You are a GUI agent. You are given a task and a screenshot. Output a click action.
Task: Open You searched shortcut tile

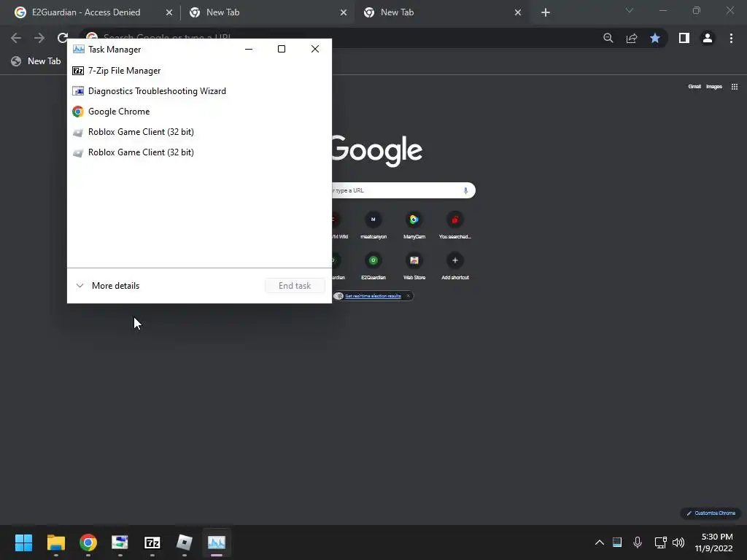(455, 225)
